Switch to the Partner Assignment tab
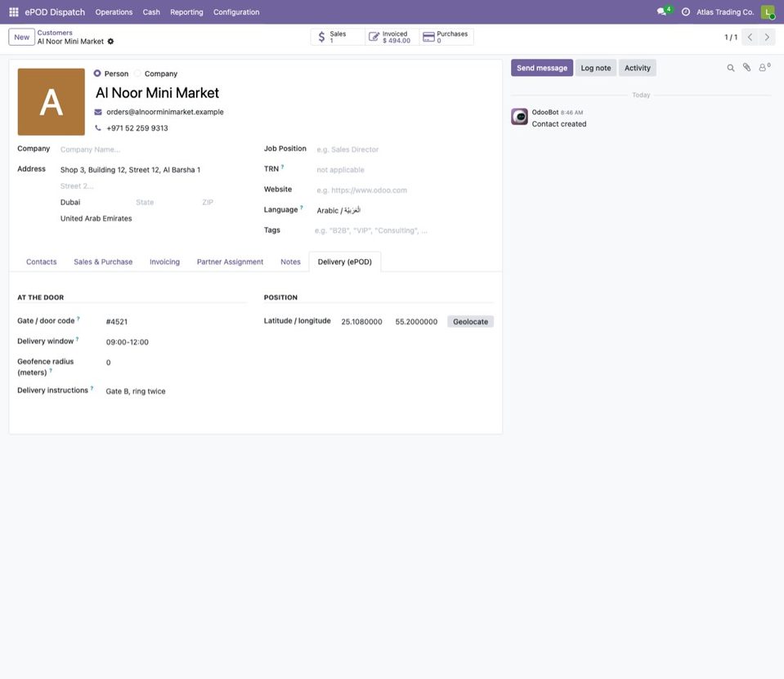 230,261
